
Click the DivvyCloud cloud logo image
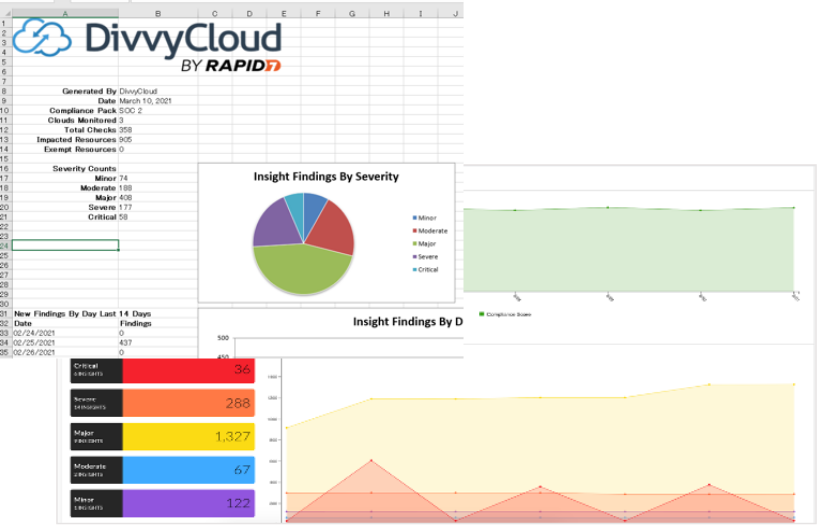tap(42, 37)
